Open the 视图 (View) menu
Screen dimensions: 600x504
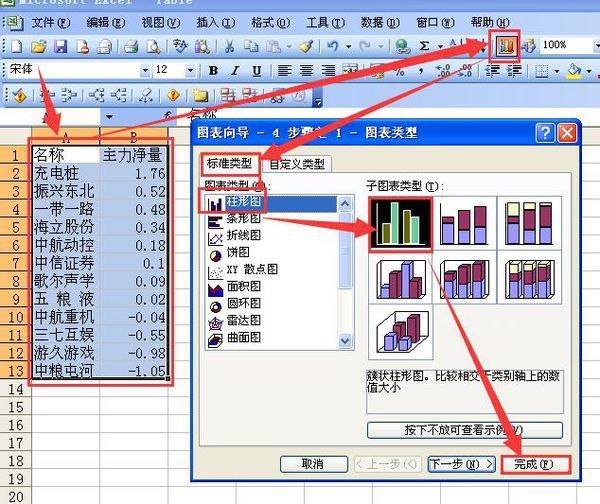pyautogui.click(x=161, y=23)
